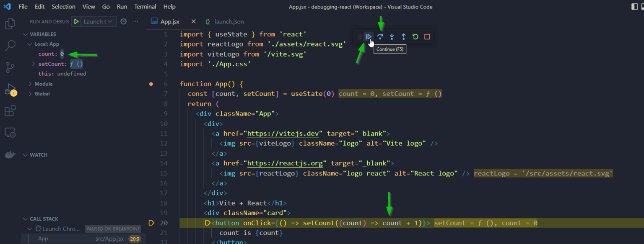Screen dimensions: 644x244
Task: Click the Continue button in debug toolbar
Action: 368,36
